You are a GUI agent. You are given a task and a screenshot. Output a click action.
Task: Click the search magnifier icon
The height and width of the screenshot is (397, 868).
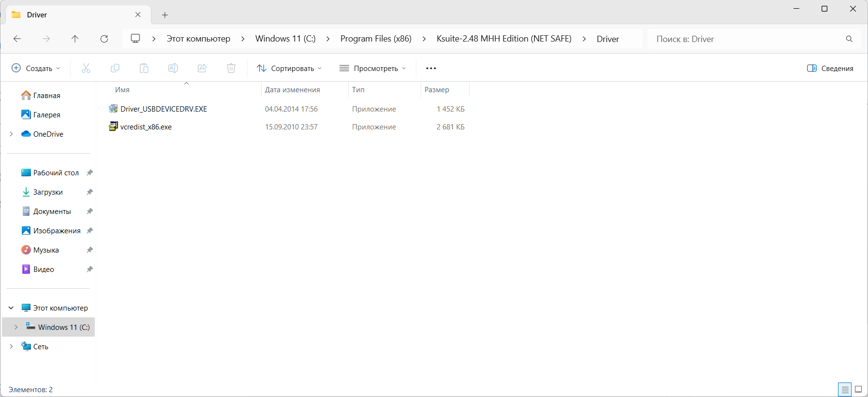coord(849,39)
